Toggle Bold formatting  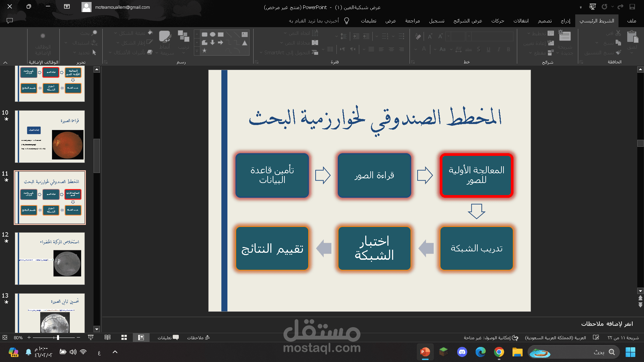(x=508, y=49)
